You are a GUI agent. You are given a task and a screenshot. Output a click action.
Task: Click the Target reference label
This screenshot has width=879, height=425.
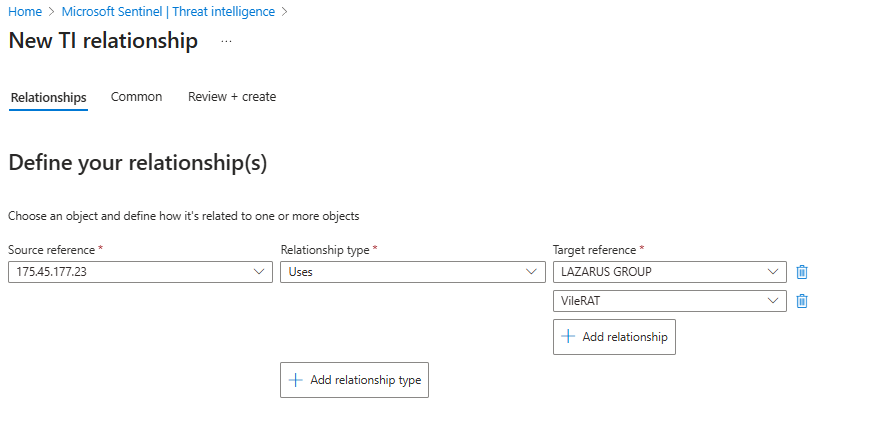point(594,250)
